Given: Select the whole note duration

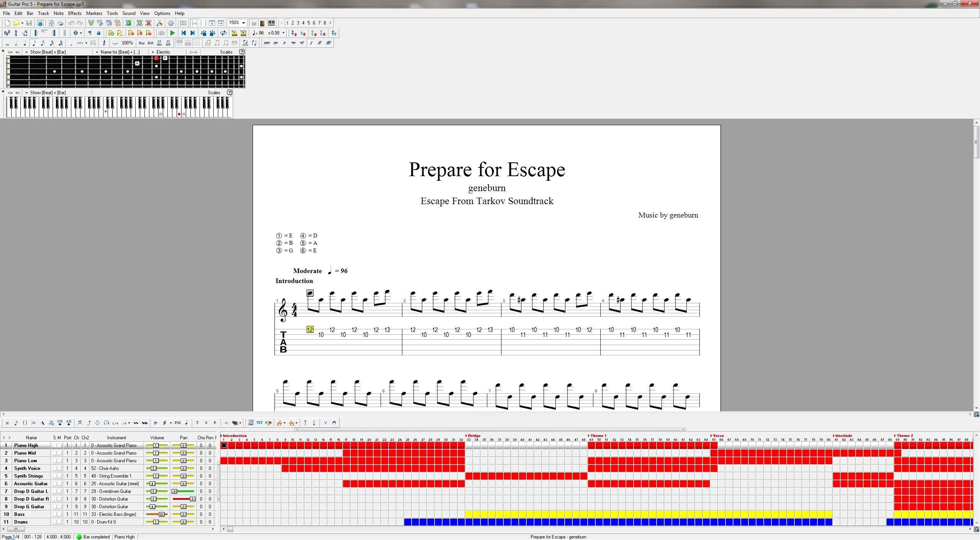Looking at the screenshot, I should [7, 43].
